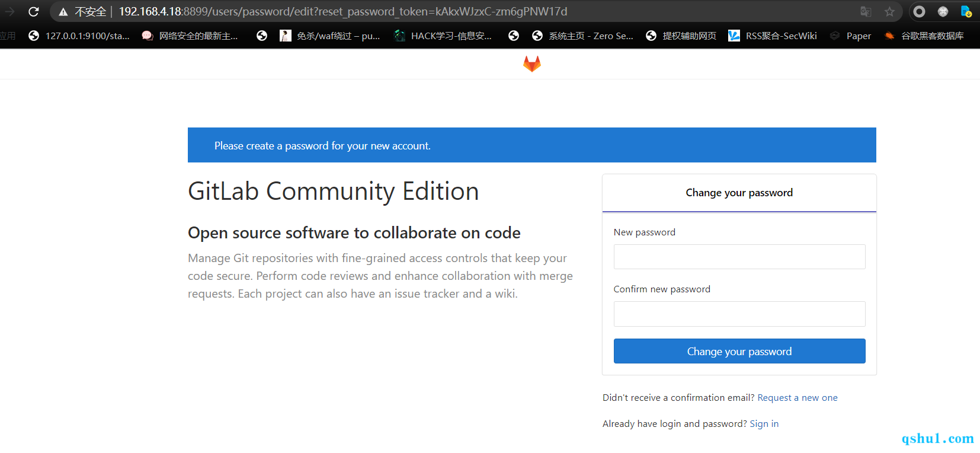Click the GitLab fox logo

532,63
